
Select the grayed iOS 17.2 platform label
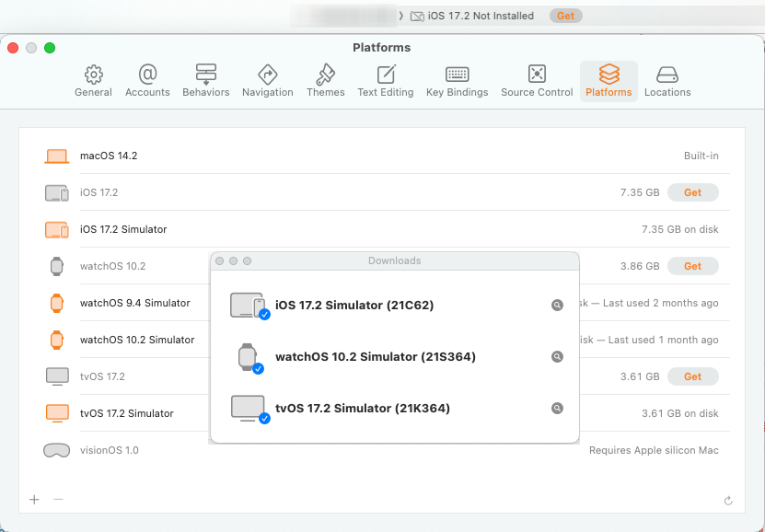(x=99, y=192)
